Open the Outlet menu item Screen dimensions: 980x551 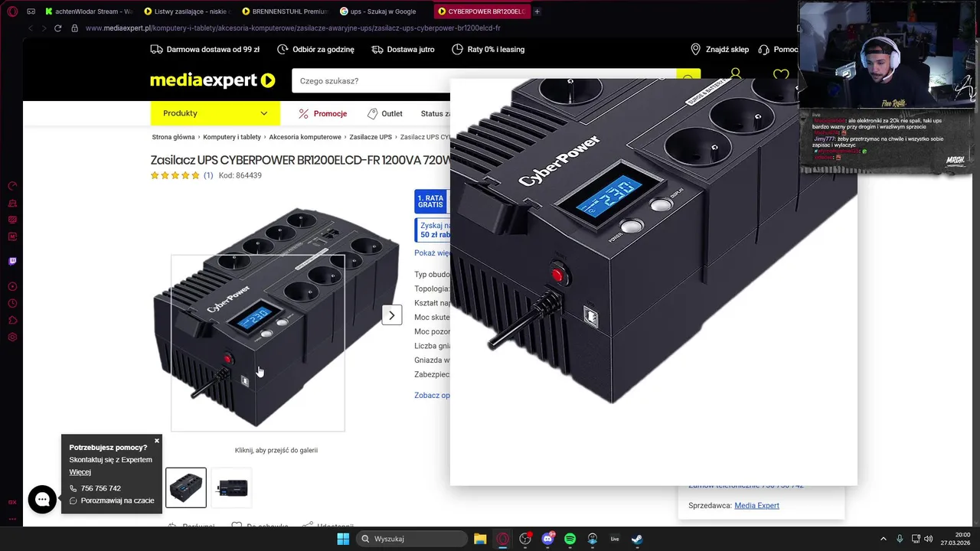pos(384,113)
